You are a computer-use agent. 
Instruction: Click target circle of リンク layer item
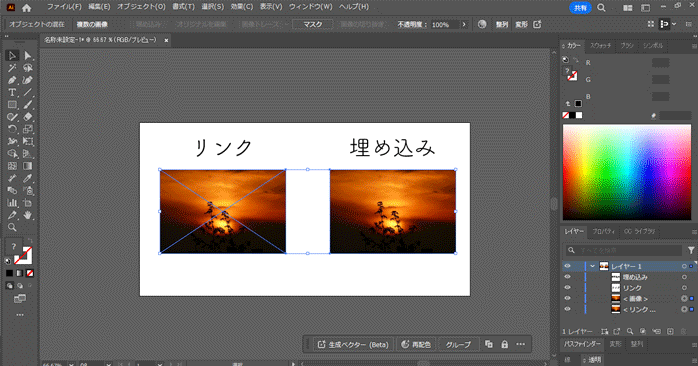pos(684,288)
